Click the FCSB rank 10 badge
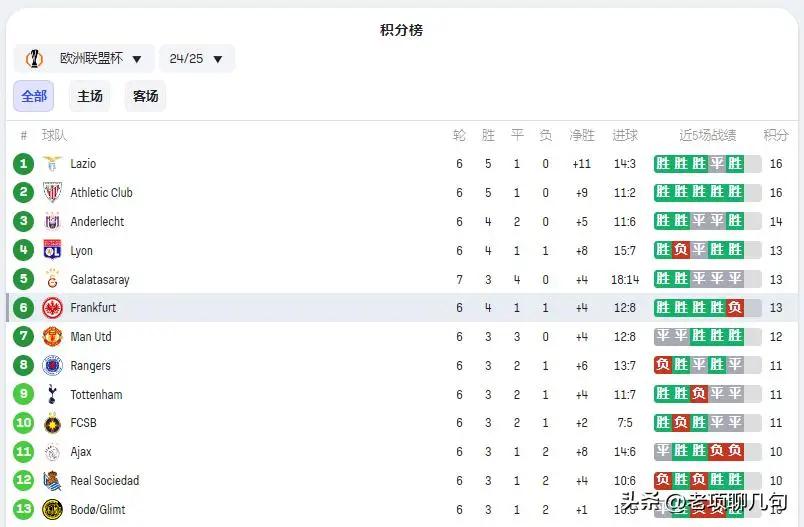 tap(24, 423)
